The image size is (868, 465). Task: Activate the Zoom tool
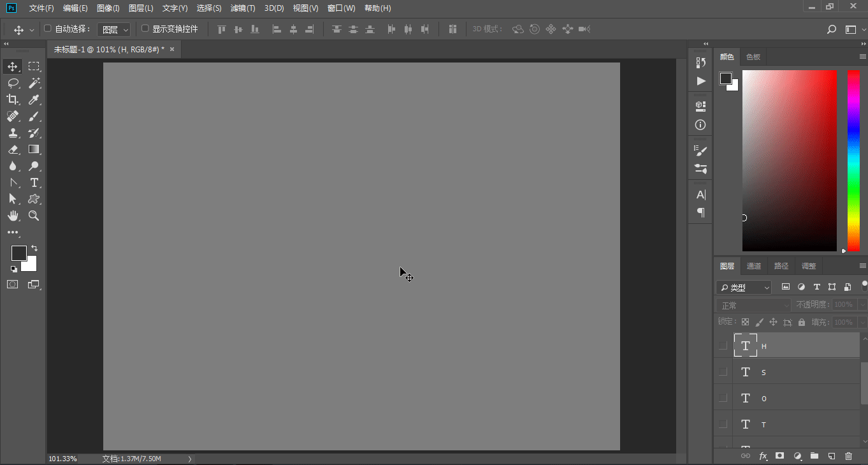34,216
